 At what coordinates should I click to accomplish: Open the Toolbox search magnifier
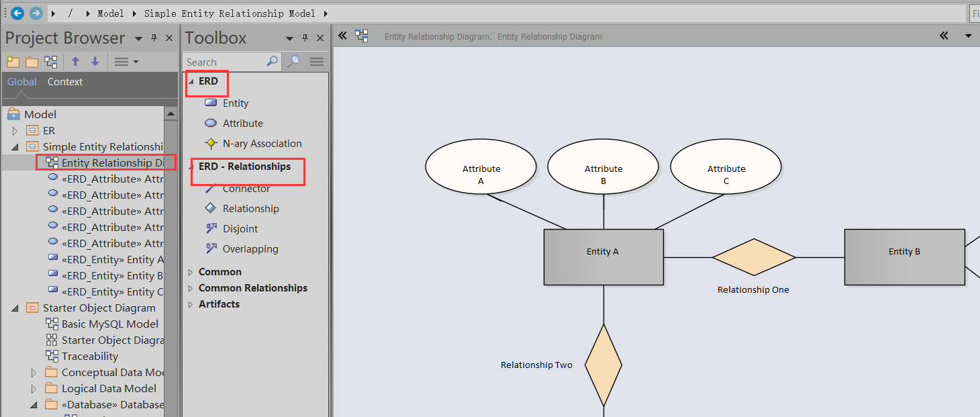[272, 62]
